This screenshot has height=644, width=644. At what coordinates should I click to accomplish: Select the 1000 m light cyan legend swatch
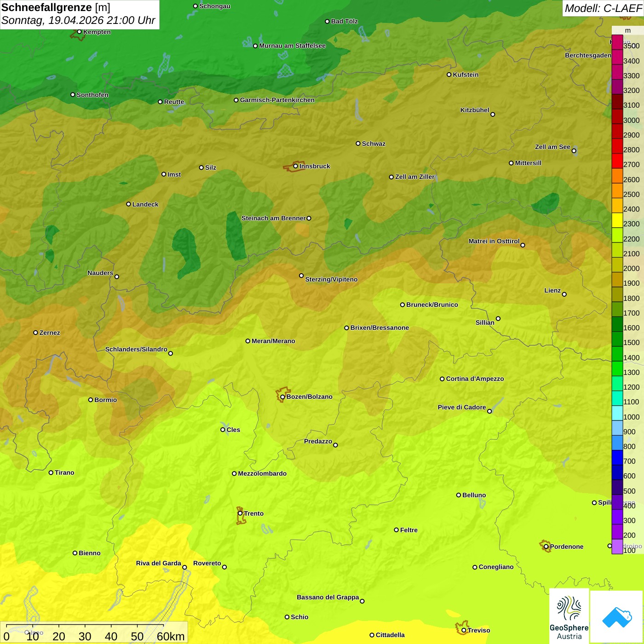(x=617, y=413)
